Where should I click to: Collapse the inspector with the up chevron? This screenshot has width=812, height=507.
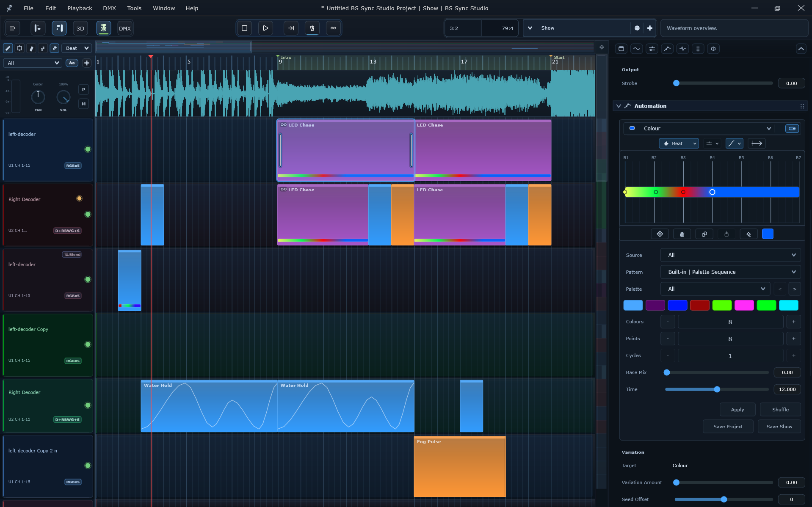[801, 49]
